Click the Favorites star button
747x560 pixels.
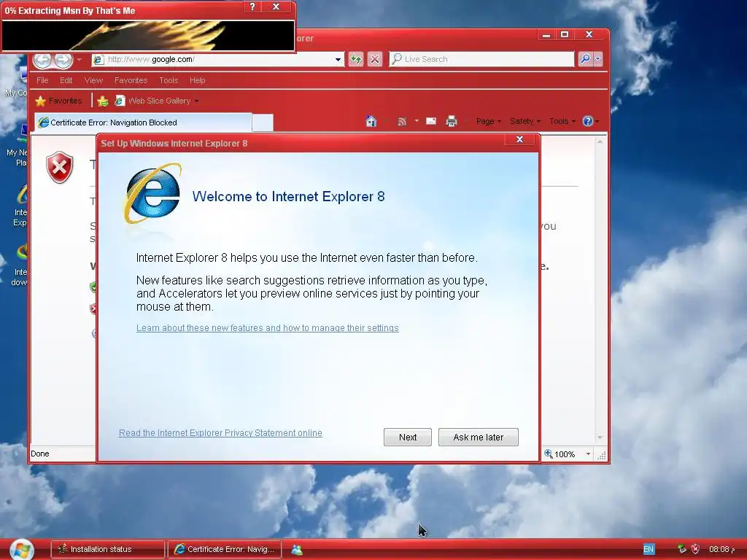[58, 101]
